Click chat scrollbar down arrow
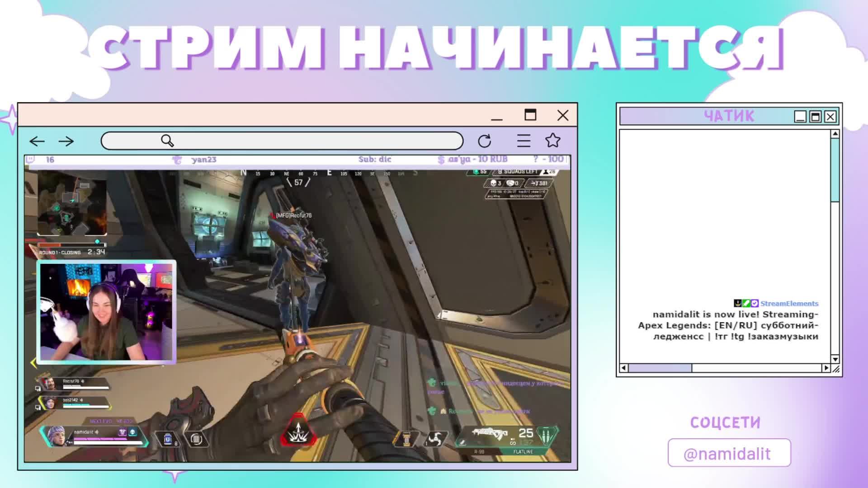Screen dimensions: 868x488 [835, 359]
